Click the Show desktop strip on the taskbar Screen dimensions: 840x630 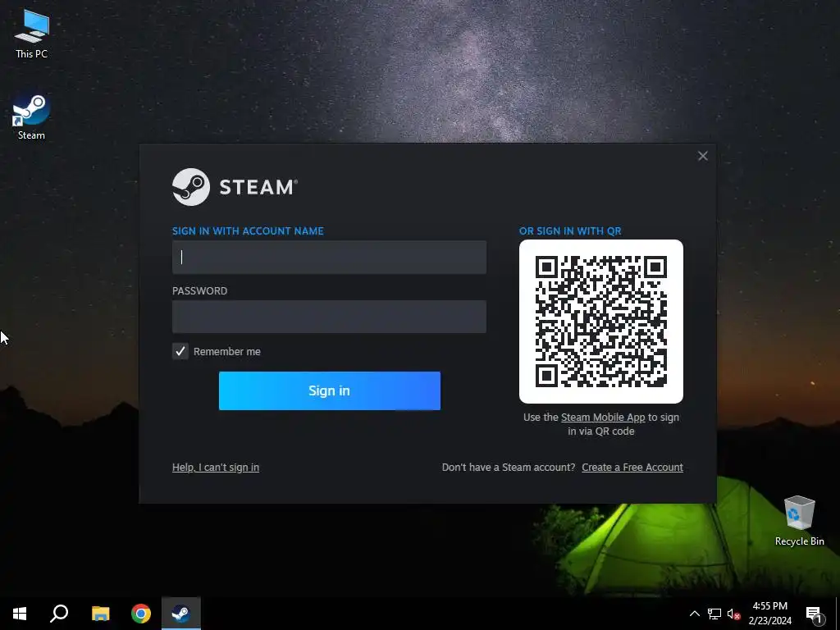tap(838, 614)
